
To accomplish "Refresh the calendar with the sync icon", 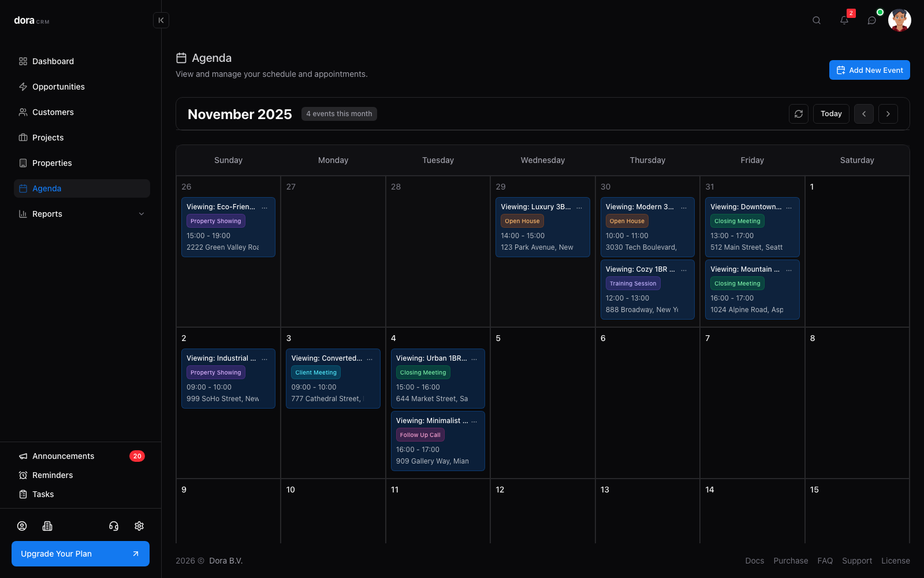I will pos(799,114).
